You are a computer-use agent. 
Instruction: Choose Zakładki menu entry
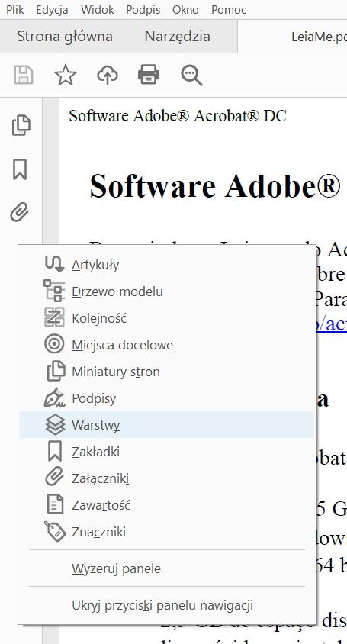click(x=167, y=452)
